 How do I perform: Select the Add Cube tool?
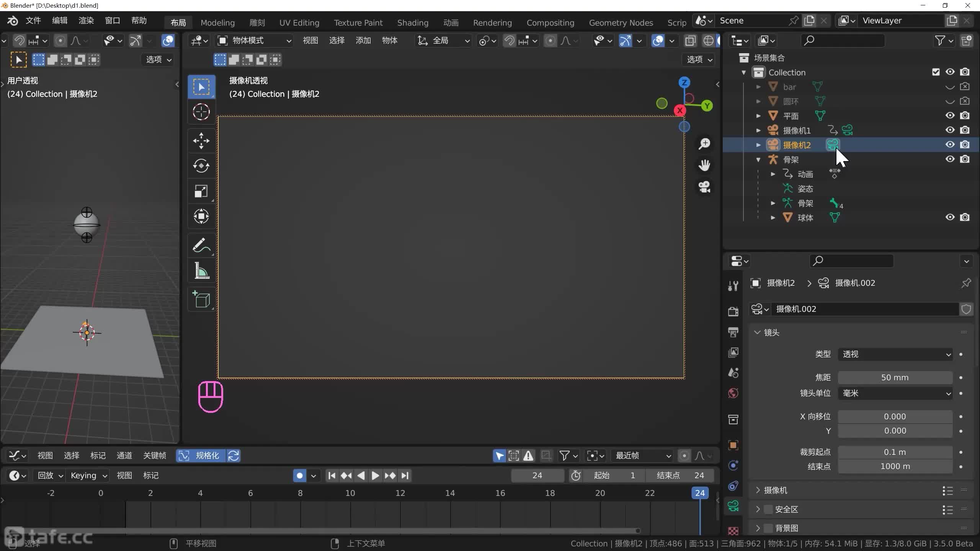tap(201, 300)
